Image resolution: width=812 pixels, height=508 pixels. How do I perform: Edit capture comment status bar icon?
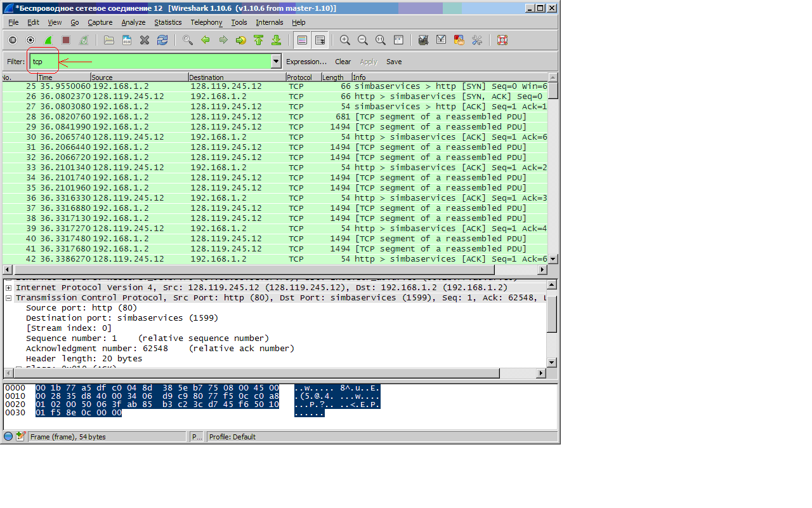coord(20,436)
